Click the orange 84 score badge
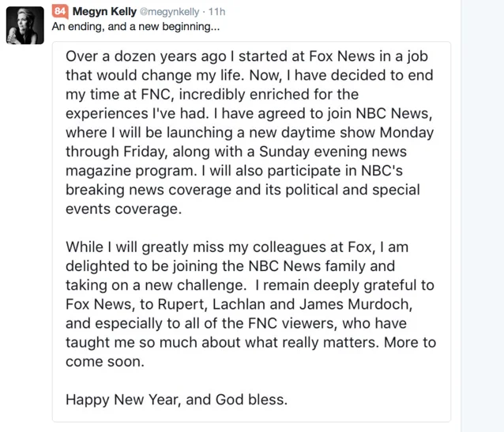Screen dimensions: 504x432 (x=59, y=12)
